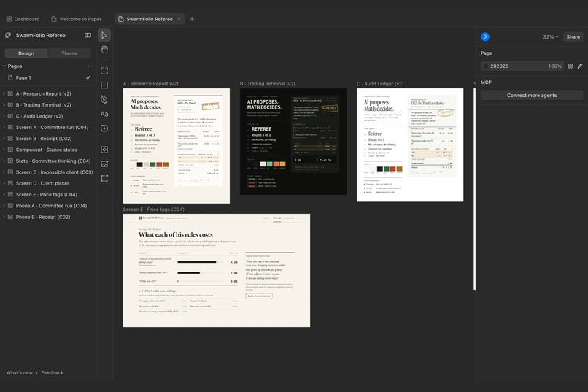The width and height of the screenshot is (588, 392).
Task: Expand State - Committee thinking layer
Action: pyautogui.click(x=4, y=161)
